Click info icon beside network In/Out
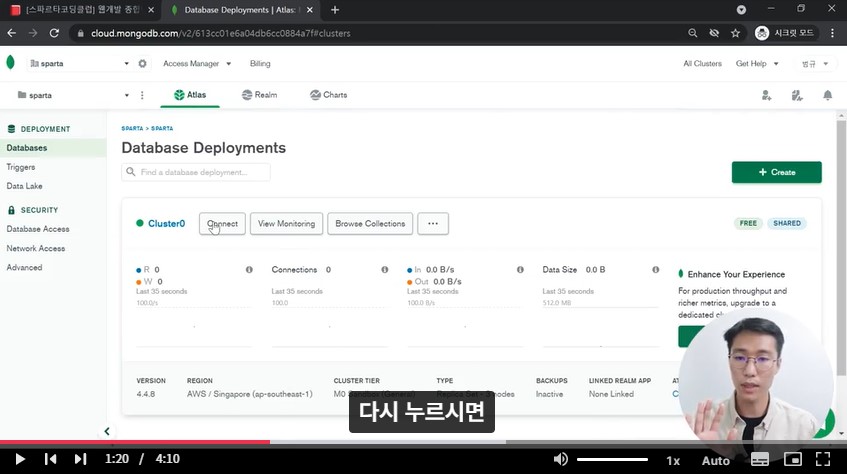This screenshot has height=474, width=847. pos(520,269)
